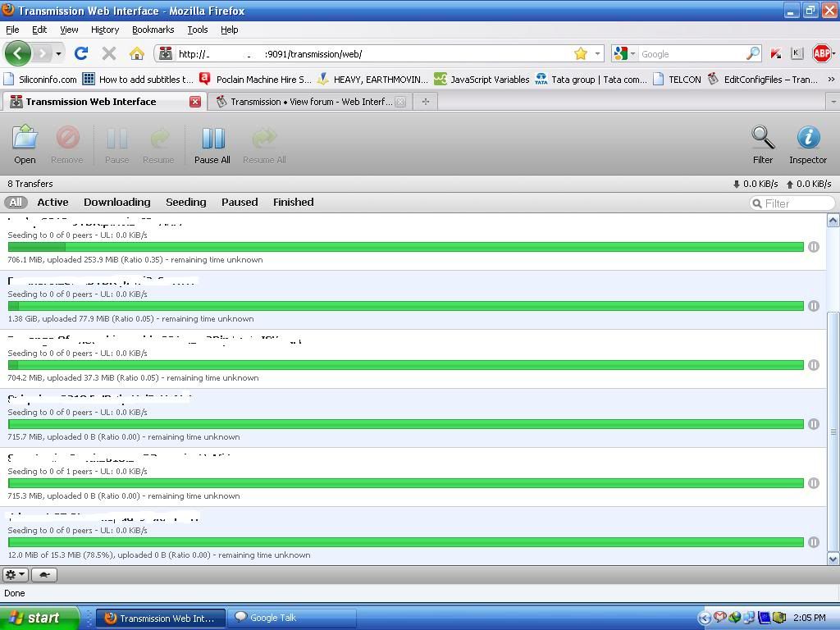
Task: Open How to add subtitles bookmark
Action: 138,80
